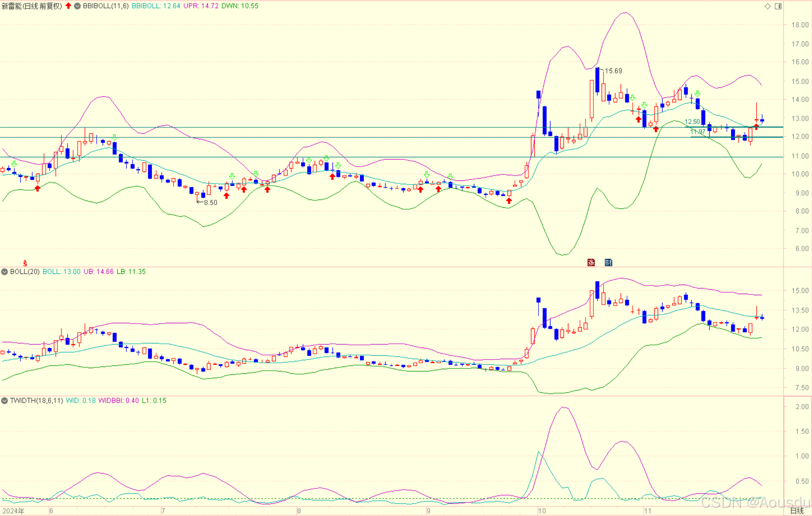Click the diamond icon at chart top-right

768,6
